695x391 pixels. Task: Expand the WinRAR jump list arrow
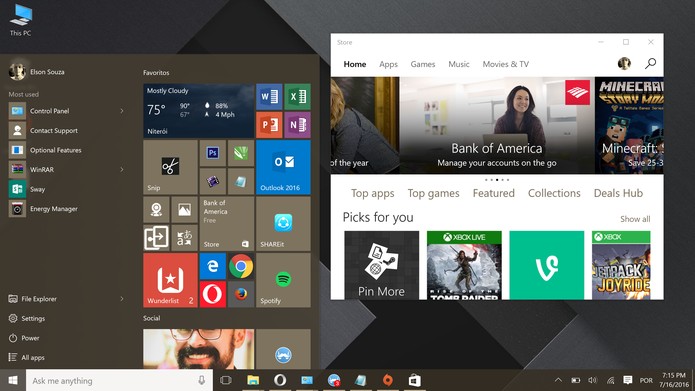(122, 169)
